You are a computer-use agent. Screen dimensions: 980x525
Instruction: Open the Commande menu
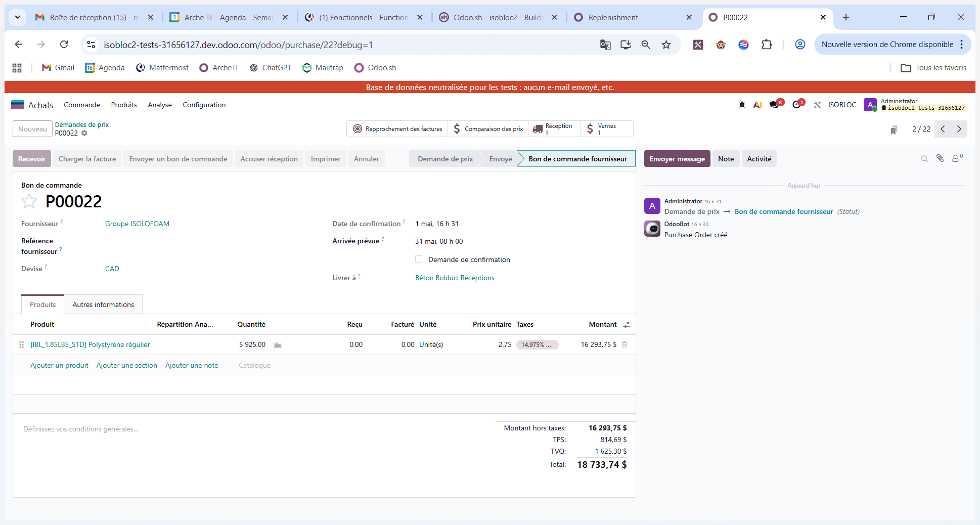pyautogui.click(x=82, y=105)
